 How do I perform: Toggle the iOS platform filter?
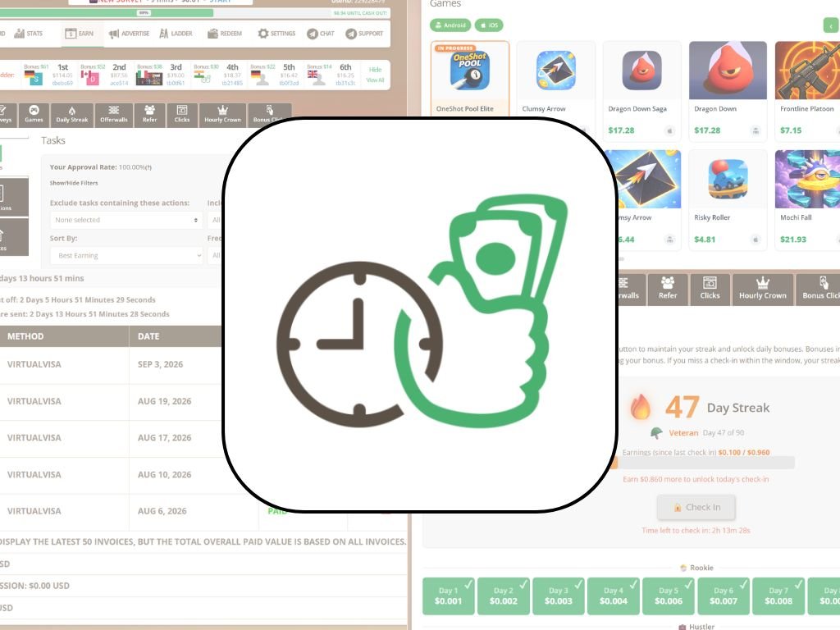(489, 25)
